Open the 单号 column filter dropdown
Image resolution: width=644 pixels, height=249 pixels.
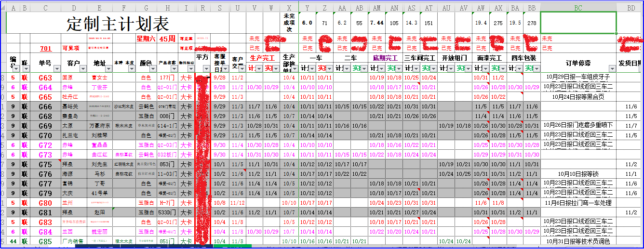pyautogui.click(x=56, y=68)
